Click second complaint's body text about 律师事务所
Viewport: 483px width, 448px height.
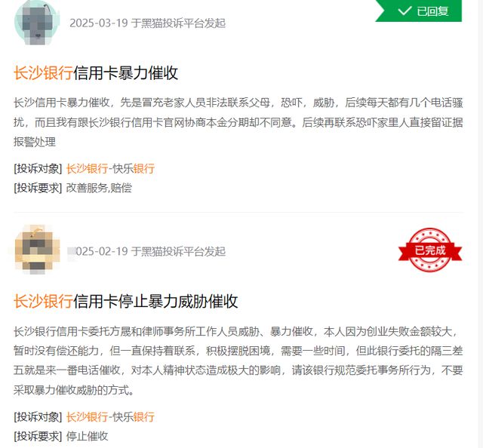238,361
